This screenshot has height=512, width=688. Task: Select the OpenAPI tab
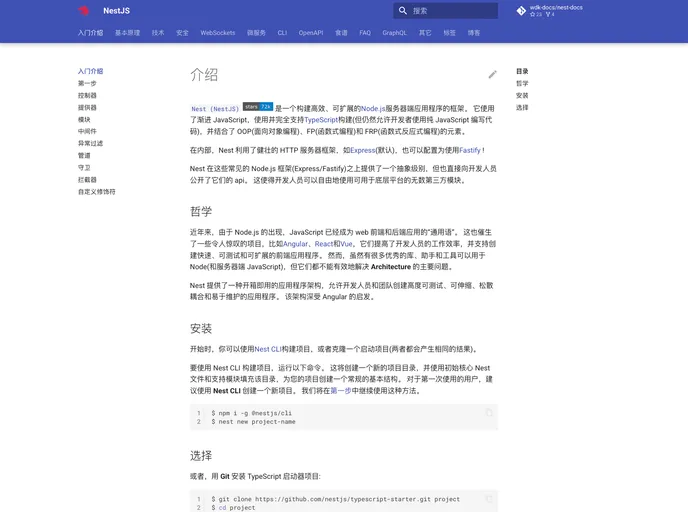(311, 33)
